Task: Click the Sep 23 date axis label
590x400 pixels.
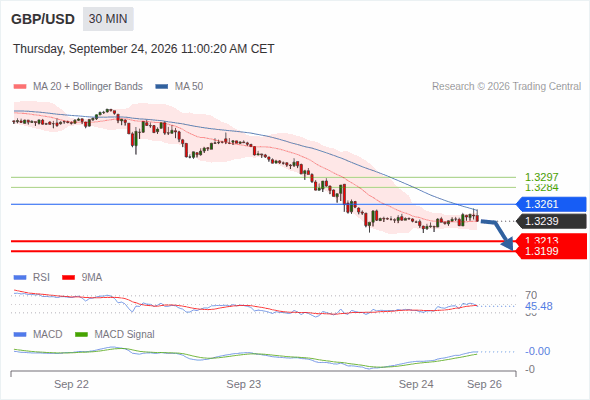Action: (x=244, y=384)
